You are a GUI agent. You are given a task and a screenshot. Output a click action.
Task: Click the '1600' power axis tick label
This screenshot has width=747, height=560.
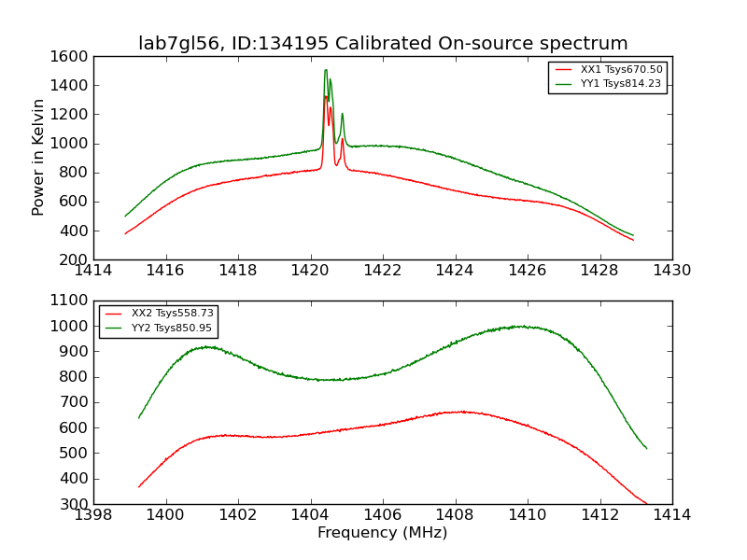tap(69, 57)
